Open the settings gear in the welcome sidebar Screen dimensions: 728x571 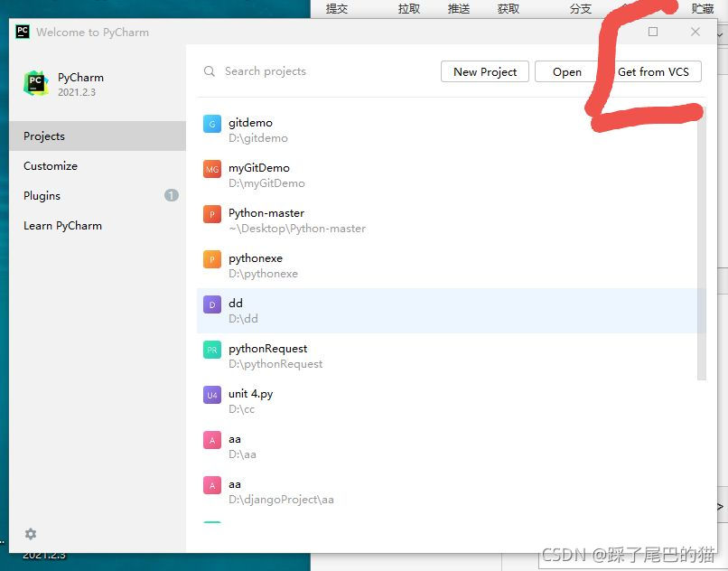[x=31, y=534]
